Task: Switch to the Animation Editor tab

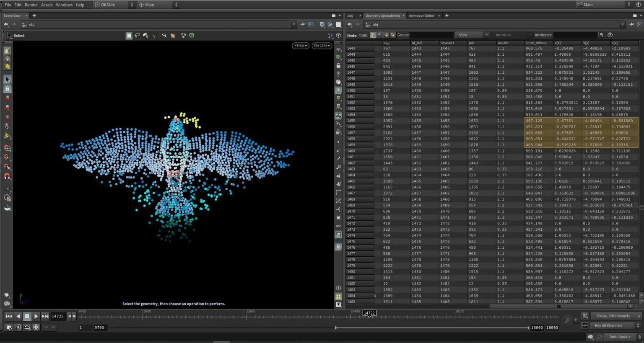Action: click(421, 15)
